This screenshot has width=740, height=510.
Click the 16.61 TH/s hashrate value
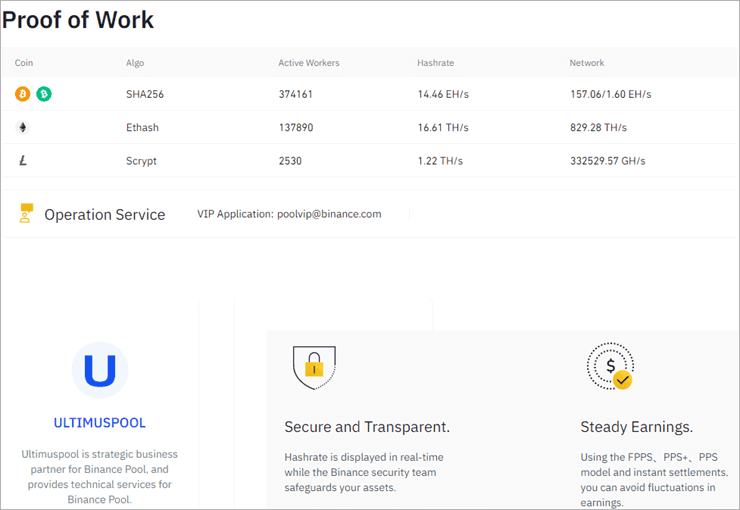tap(443, 127)
